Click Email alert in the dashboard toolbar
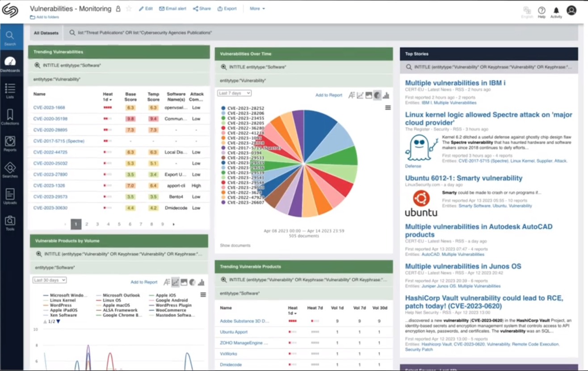The image size is (588, 371). (x=172, y=8)
